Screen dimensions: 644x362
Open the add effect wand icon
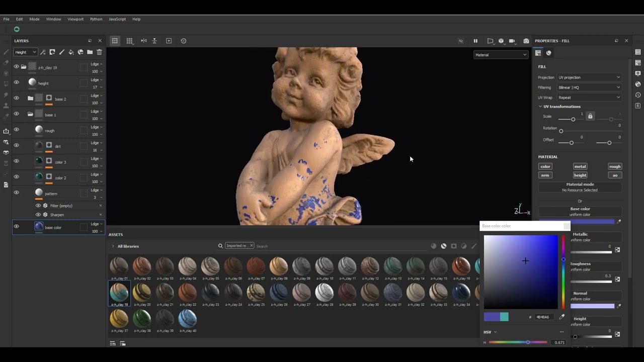(x=43, y=52)
